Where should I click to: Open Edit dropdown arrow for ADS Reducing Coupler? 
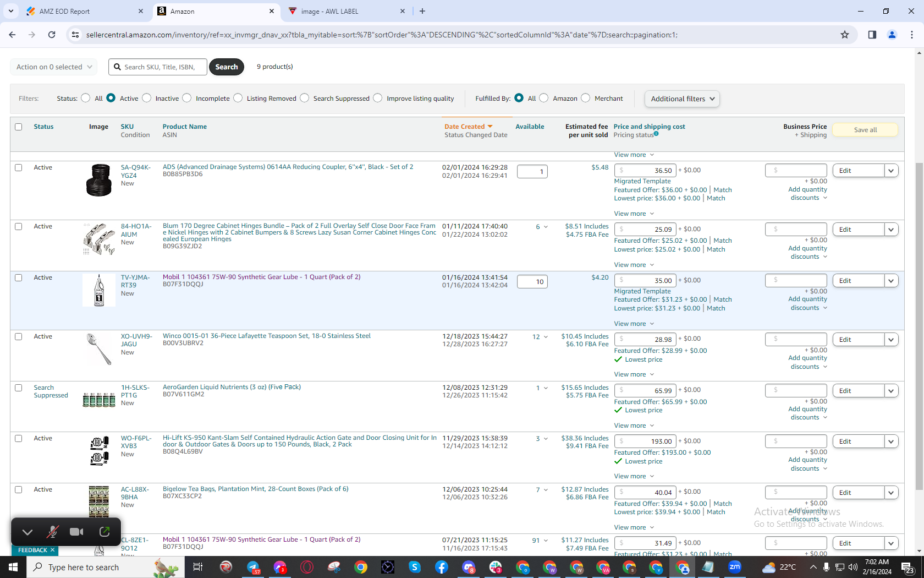click(x=891, y=171)
